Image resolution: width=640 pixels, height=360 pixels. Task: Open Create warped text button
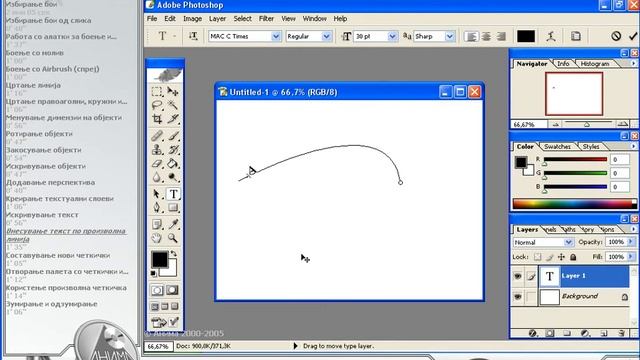pos(551,36)
